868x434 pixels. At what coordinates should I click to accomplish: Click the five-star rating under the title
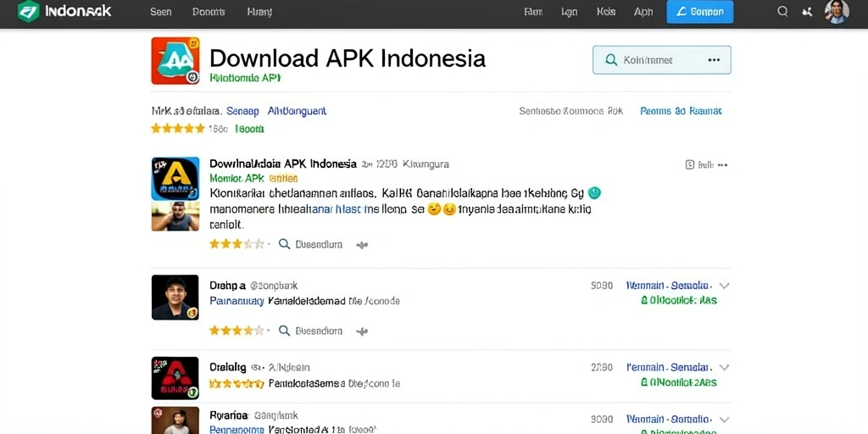(x=178, y=129)
